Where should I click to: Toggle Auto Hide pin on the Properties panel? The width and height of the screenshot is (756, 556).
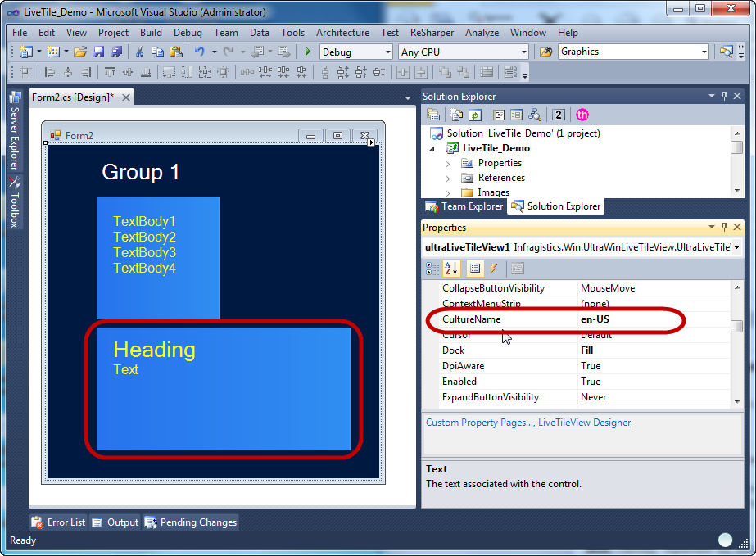pyautogui.click(x=725, y=228)
